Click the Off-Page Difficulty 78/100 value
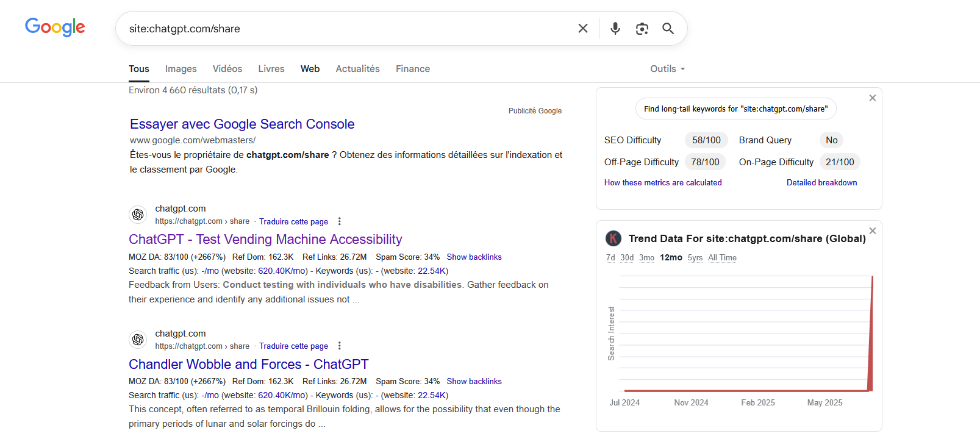The image size is (980, 439). click(705, 162)
